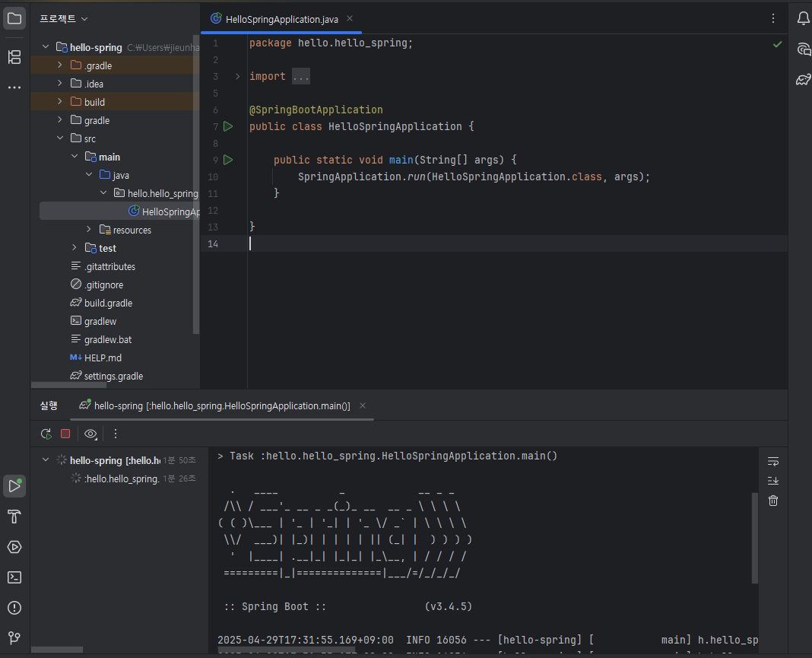The image size is (812, 658).
Task: Click the package hello.hello_spring line
Action: pos(331,43)
